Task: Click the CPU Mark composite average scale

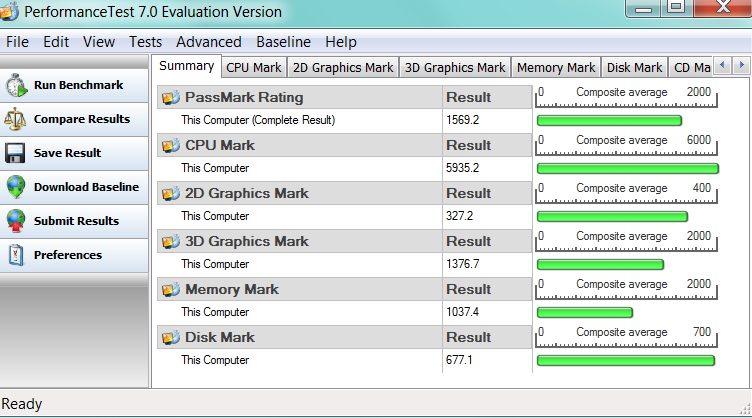Action: pos(626,144)
